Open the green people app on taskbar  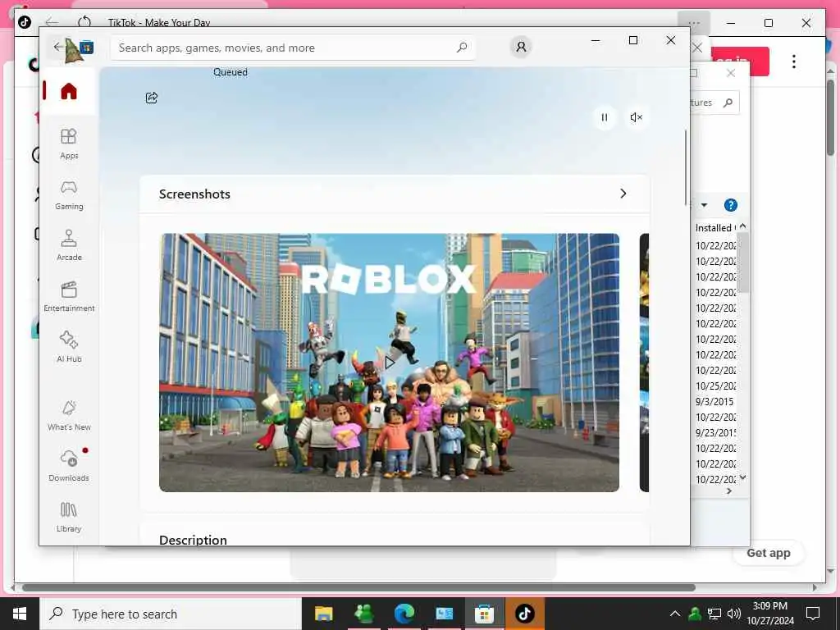click(x=363, y=614)
